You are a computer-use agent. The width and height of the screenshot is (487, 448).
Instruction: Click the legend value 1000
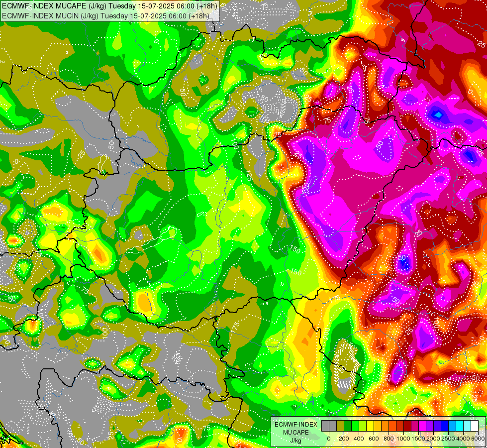(x=403, y=439)
